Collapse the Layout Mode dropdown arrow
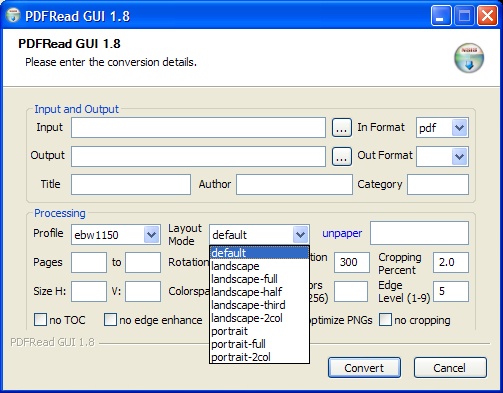The width and height of the screenshot is (503, 393). pos(300,235)
